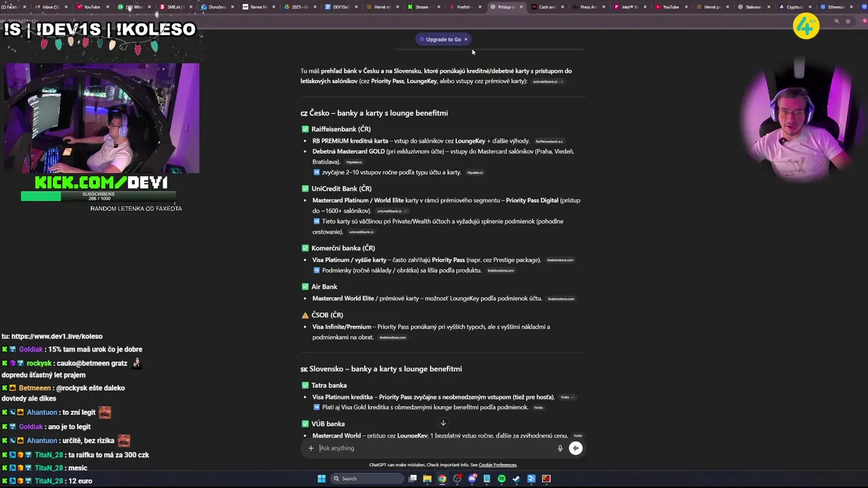This screenshot has width=868, height=488.
Task: Close the active Prístup tab
Action: [522, 7]
